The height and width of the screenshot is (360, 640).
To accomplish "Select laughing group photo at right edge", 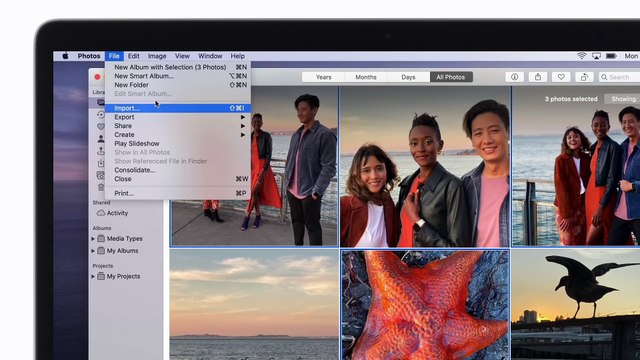I will coord(576,167).
